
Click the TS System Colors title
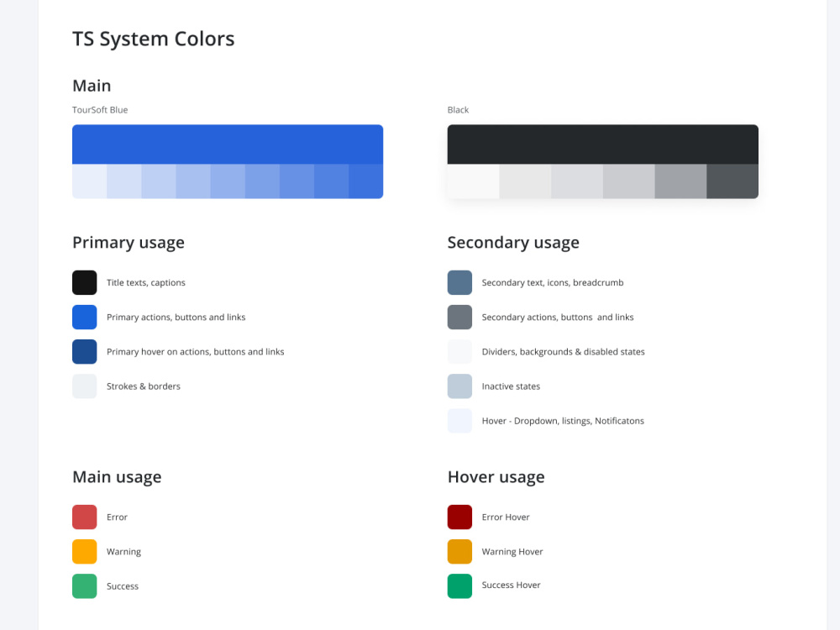point(153,39)
